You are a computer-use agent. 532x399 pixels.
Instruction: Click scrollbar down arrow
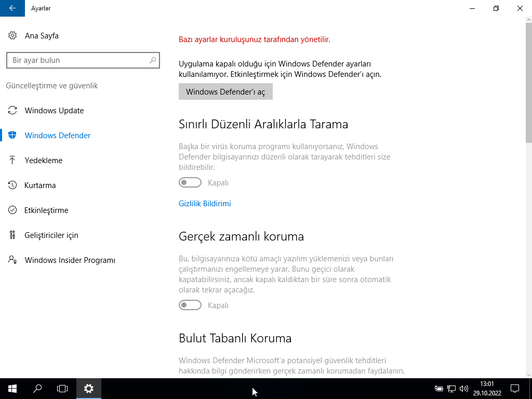[528, 375]
